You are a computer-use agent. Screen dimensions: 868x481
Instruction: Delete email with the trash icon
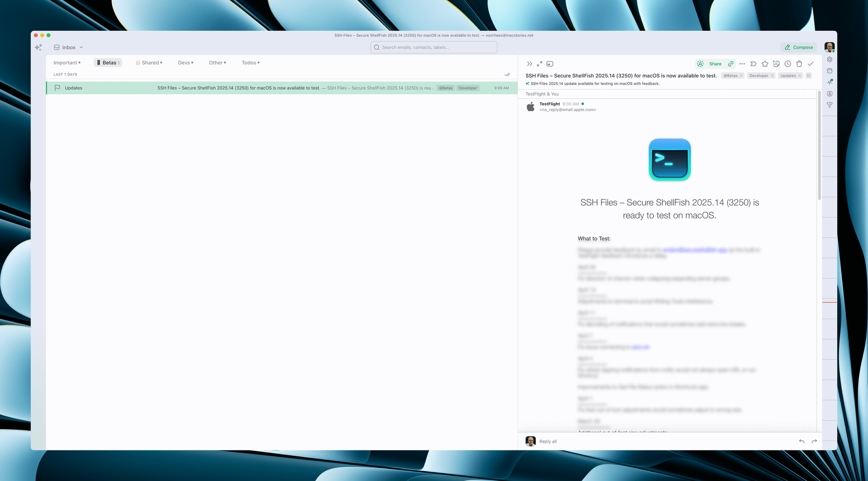click(799, 64)
